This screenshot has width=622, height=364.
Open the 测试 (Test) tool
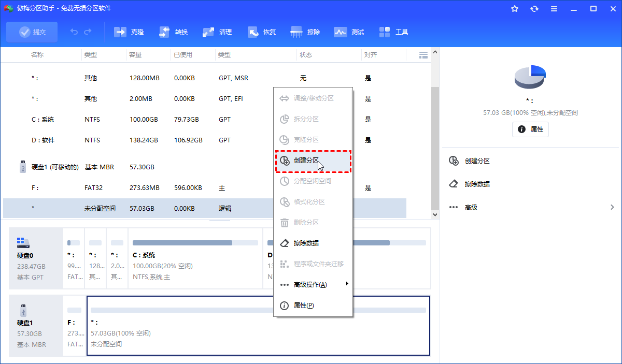click(349, 32)
